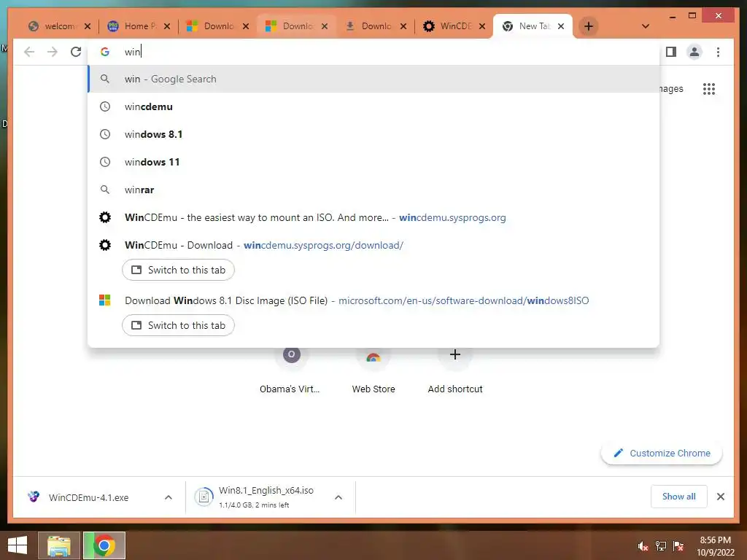Click the taskbar clock showing 8:56 PM
This screenshot has width=747, height=560.
coord(716,546)
